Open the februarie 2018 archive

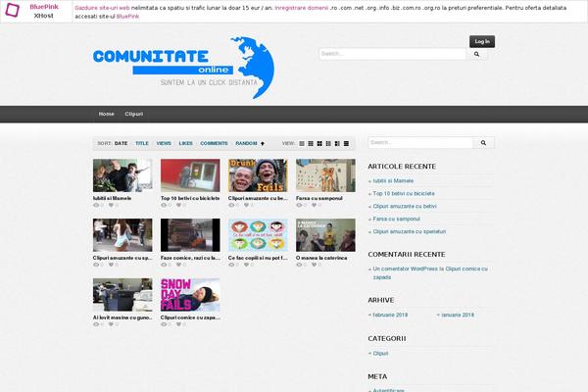[390, 316]
